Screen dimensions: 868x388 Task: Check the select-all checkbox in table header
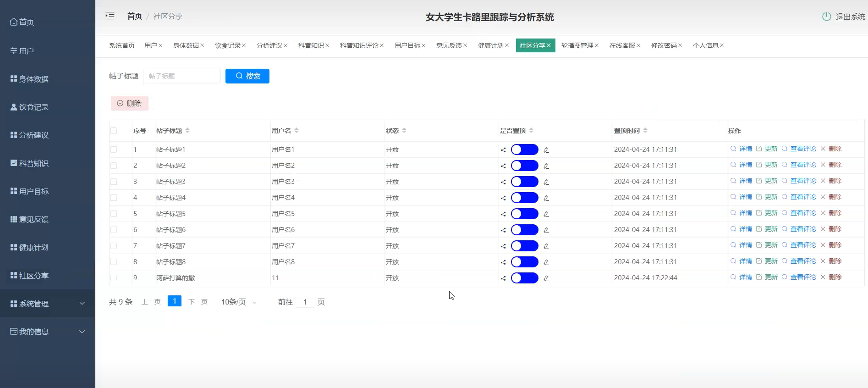point(114,131)
